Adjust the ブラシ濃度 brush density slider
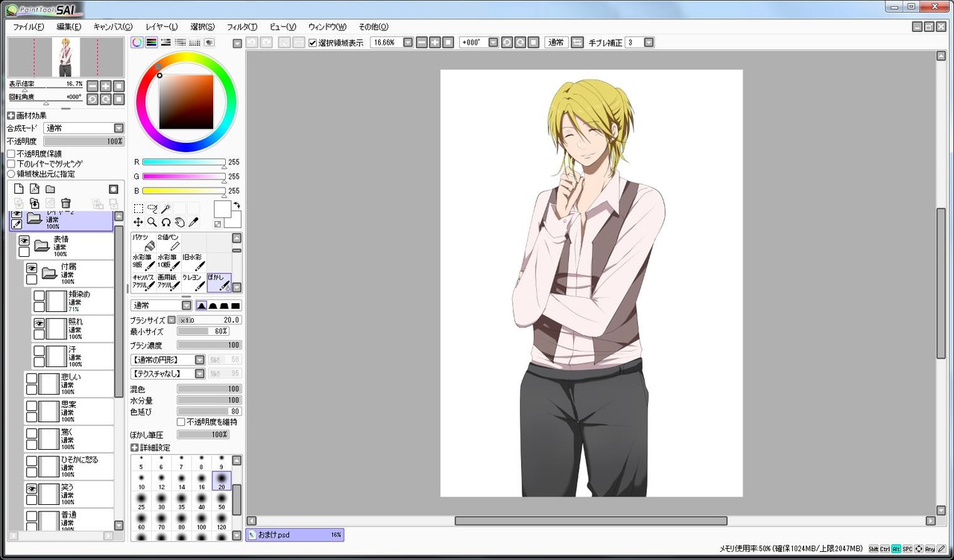 209,346
